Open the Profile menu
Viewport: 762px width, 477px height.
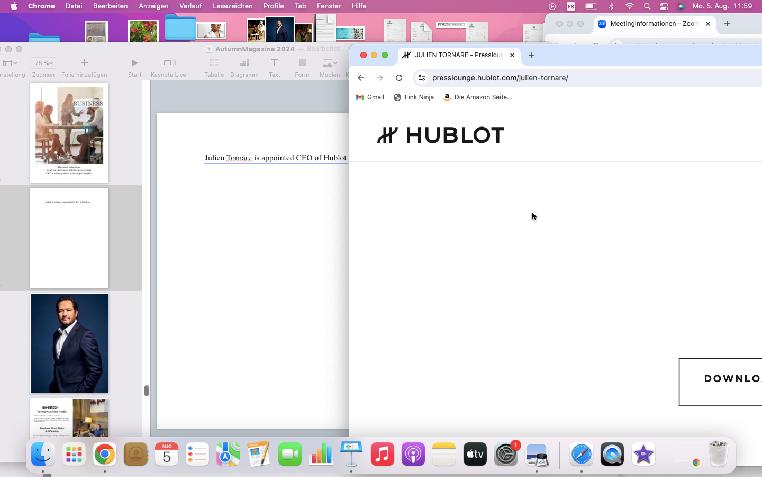(274, 6)
